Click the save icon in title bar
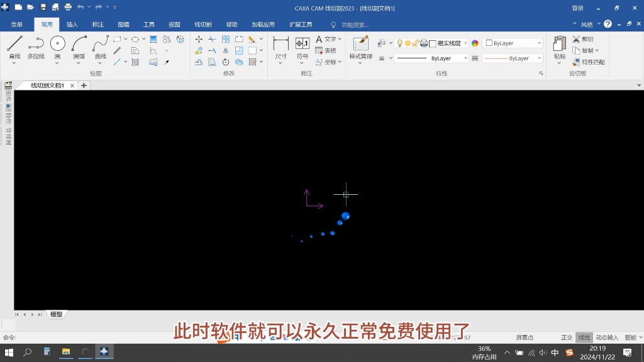The height and width of the screenshot is (362, 644). [x=43, y=7]
